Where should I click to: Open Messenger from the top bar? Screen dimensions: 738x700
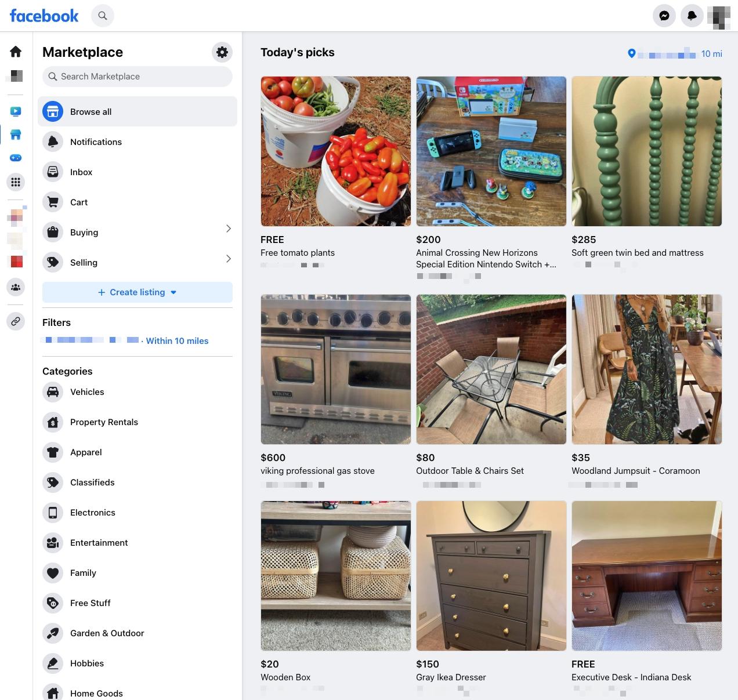[x=664, y=16]
